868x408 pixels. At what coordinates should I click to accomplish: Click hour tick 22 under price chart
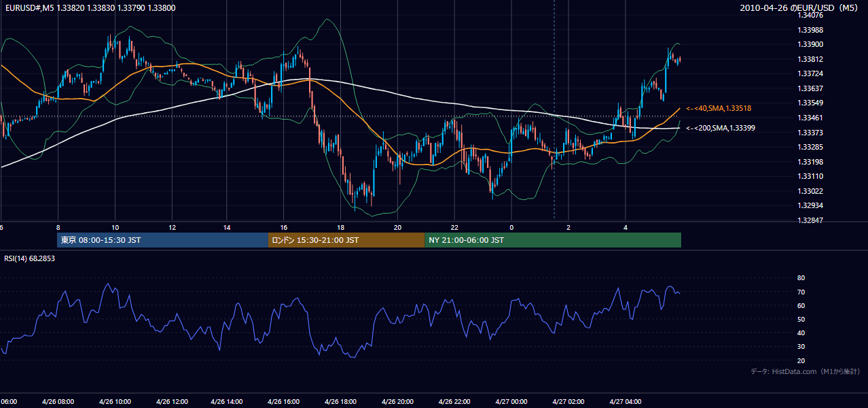click(454, 228)
